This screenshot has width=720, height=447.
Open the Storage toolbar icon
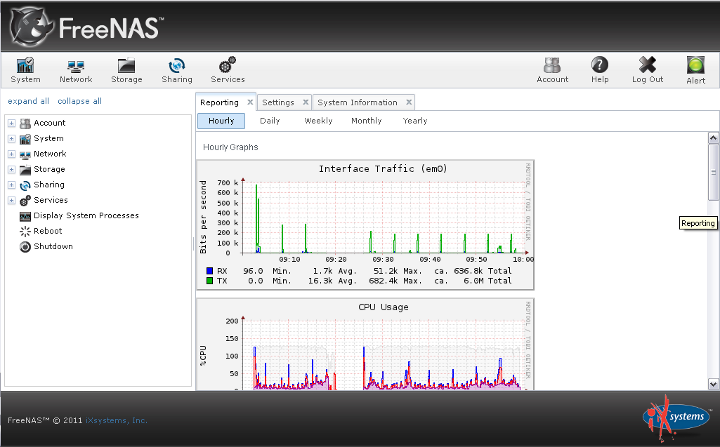[x=126, y=70]
